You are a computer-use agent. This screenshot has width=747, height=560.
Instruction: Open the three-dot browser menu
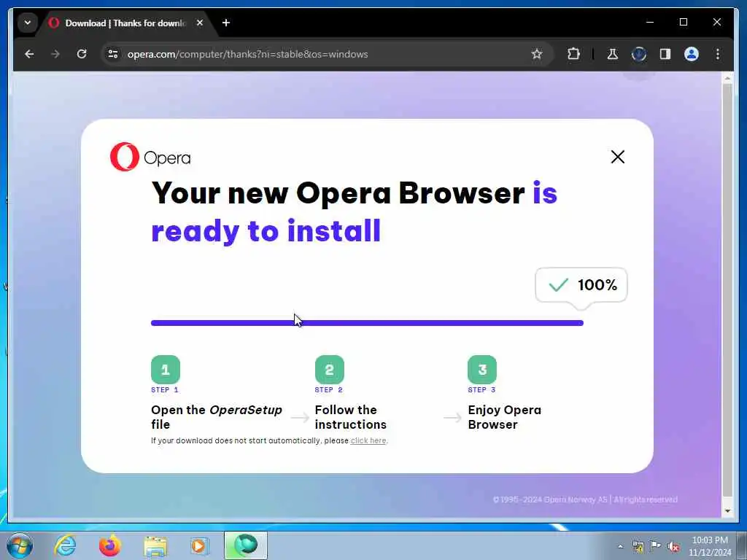click(x=718, y=54)
